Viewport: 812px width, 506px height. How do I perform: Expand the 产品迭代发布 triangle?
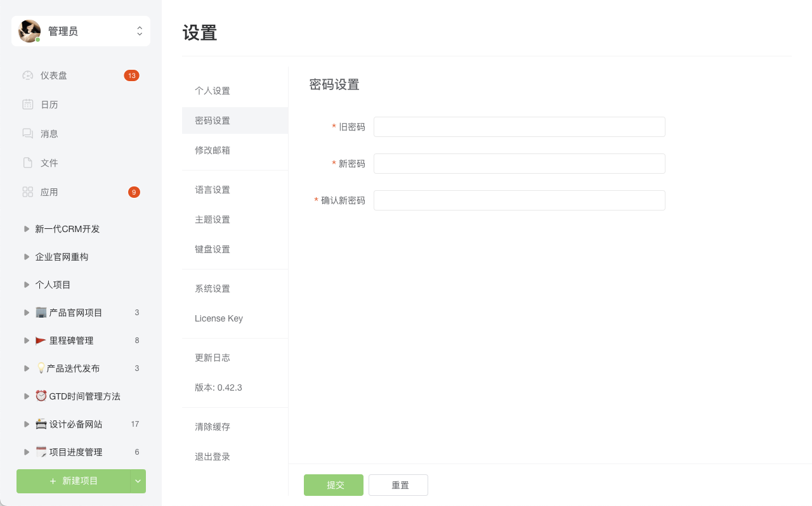click(27, 368)
